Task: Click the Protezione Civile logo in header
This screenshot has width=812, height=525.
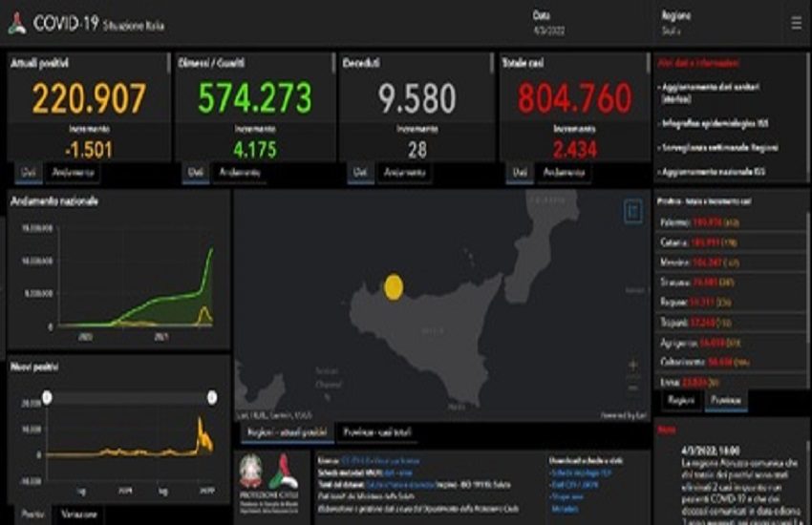Action: pyautogui.click(x=17, y=25)
